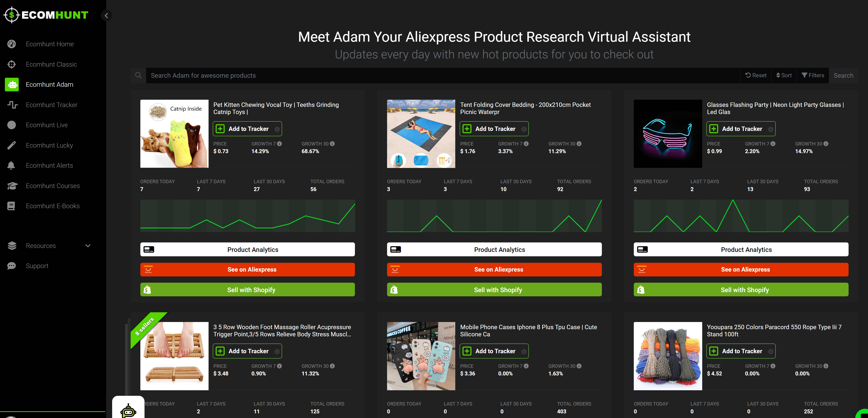868x418 pixels.
Task: Add Mobile Phone Cases to Tracker
Action: 494,351
